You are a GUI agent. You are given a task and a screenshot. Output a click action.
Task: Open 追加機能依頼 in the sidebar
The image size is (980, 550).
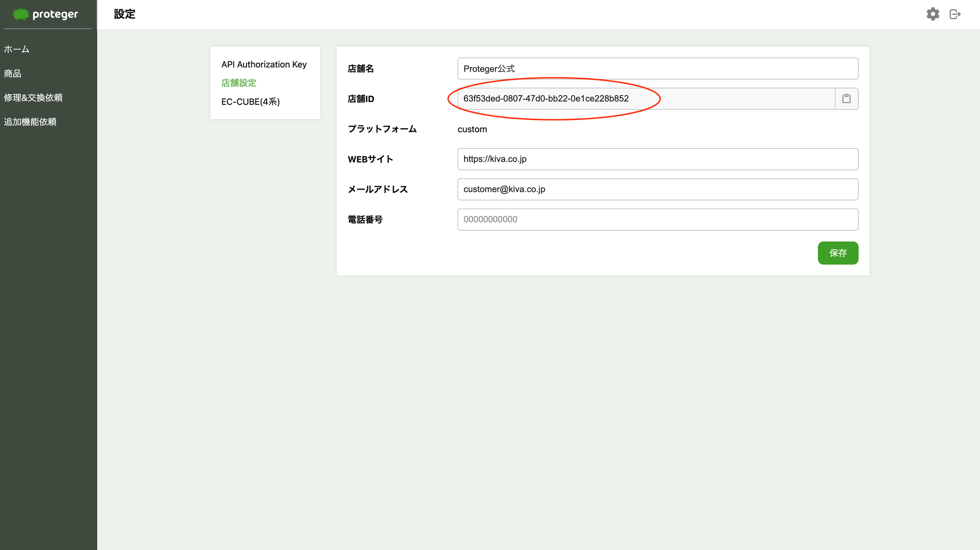click(x=30, y=121)
